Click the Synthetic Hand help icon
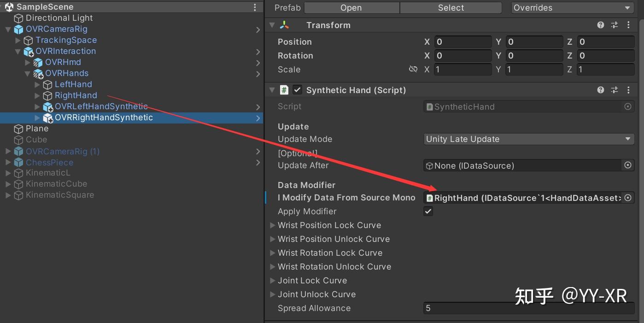This screenshot has height=323, width=644. pyautogui.click(x=600, y=90)
